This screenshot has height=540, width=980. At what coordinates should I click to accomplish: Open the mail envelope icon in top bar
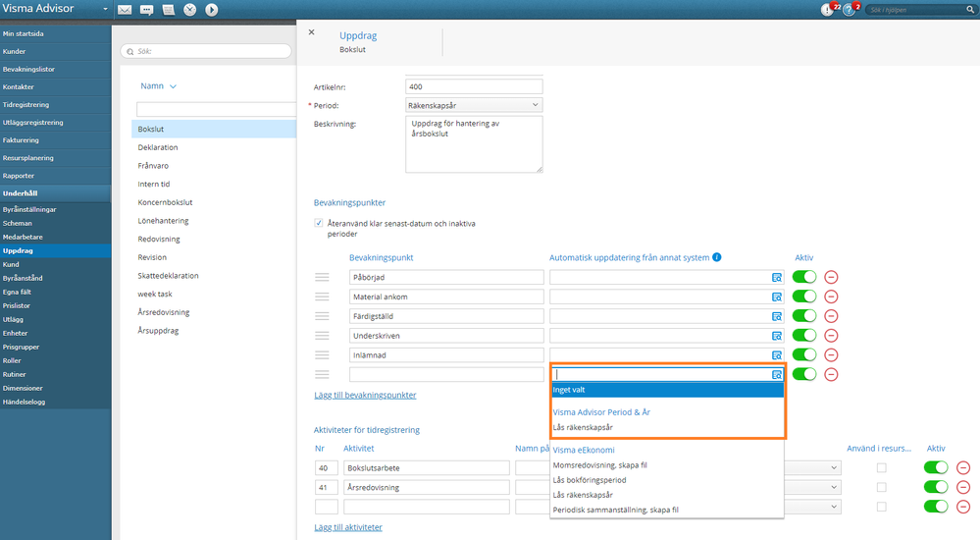click(x=125, y=10)
